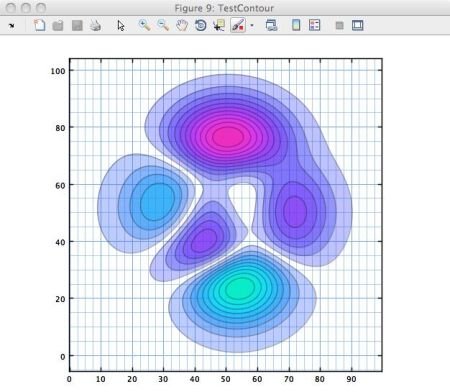
Task: Activate the Zoom Out magnifier tool
Action: (x=163, y=25)
